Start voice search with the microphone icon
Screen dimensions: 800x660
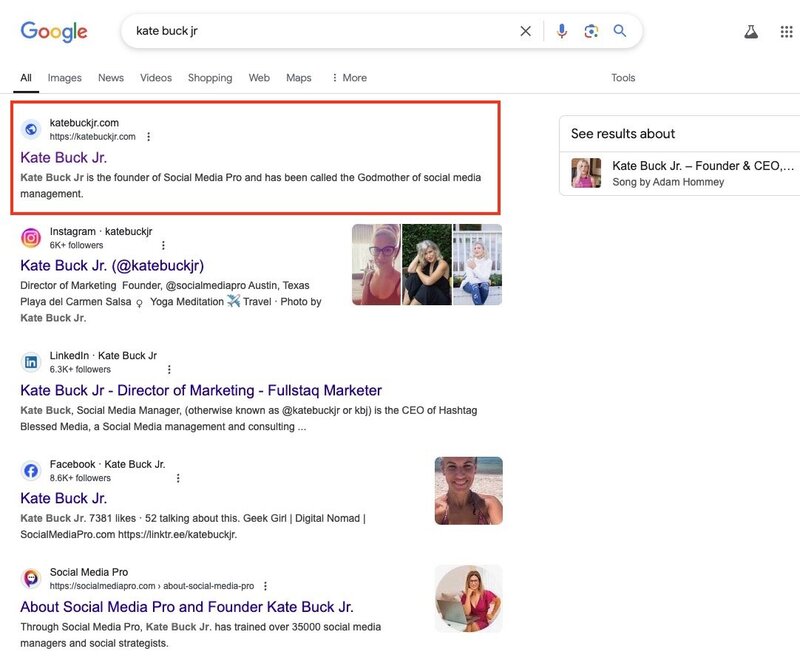pos(562,31)
